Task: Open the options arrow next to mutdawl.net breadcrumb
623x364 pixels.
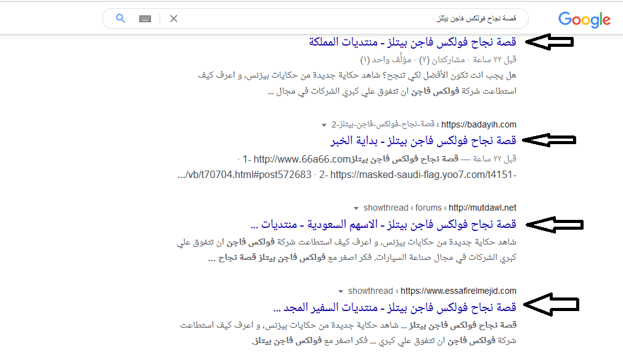Action: (x=356, y=208)
